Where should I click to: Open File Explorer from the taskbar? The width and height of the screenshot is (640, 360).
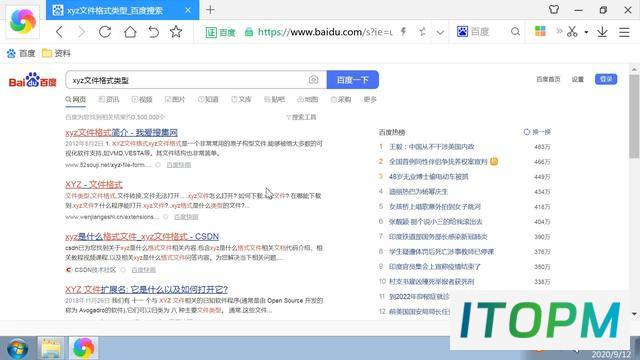(51, 349)
